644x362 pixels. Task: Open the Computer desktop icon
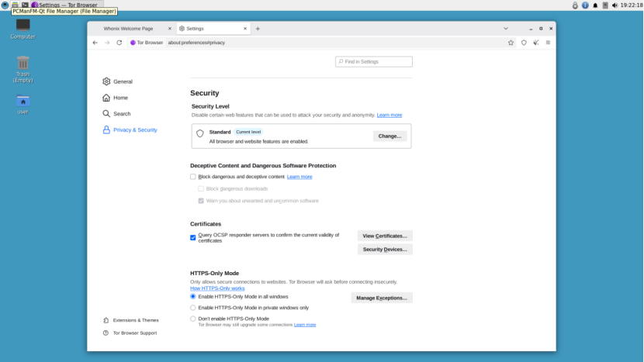[23, 29]
